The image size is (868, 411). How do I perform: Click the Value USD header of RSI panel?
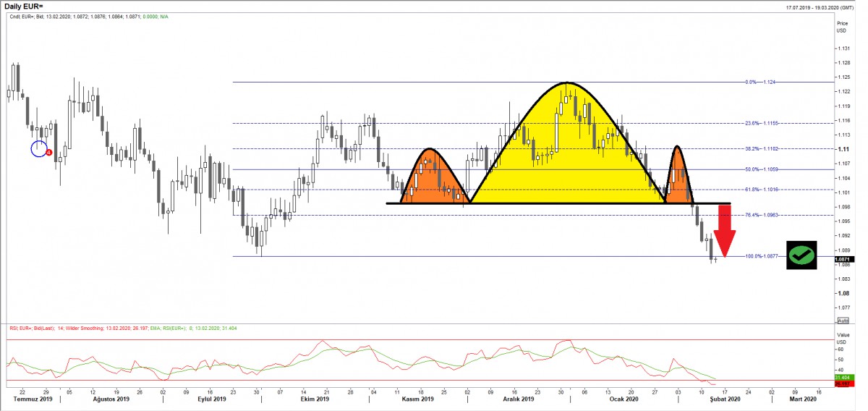click(843, 338)
